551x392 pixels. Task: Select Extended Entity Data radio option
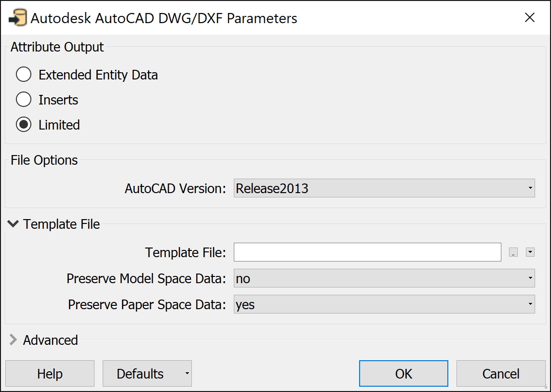click(x=24, y=75)
